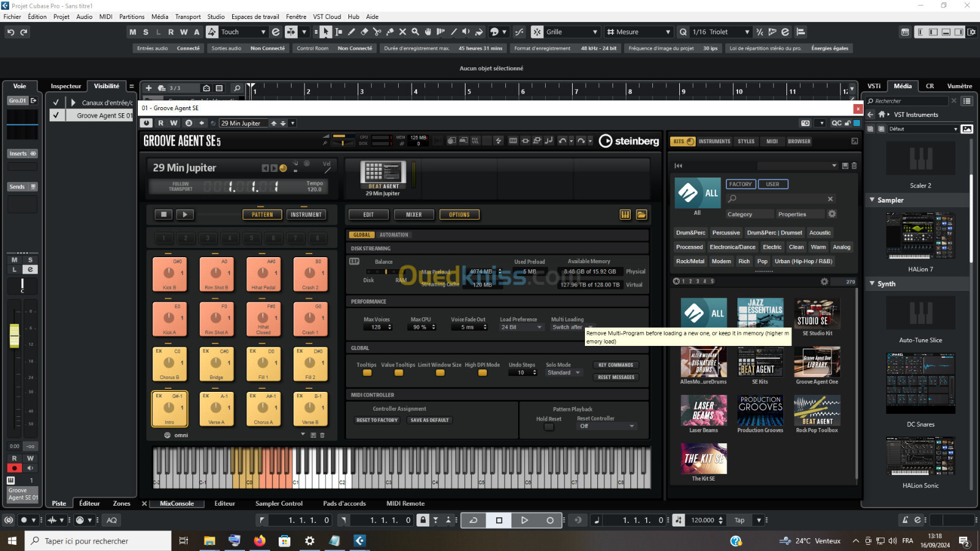
Task: Toggle Value Tooltips option
Action: point(399,373)
